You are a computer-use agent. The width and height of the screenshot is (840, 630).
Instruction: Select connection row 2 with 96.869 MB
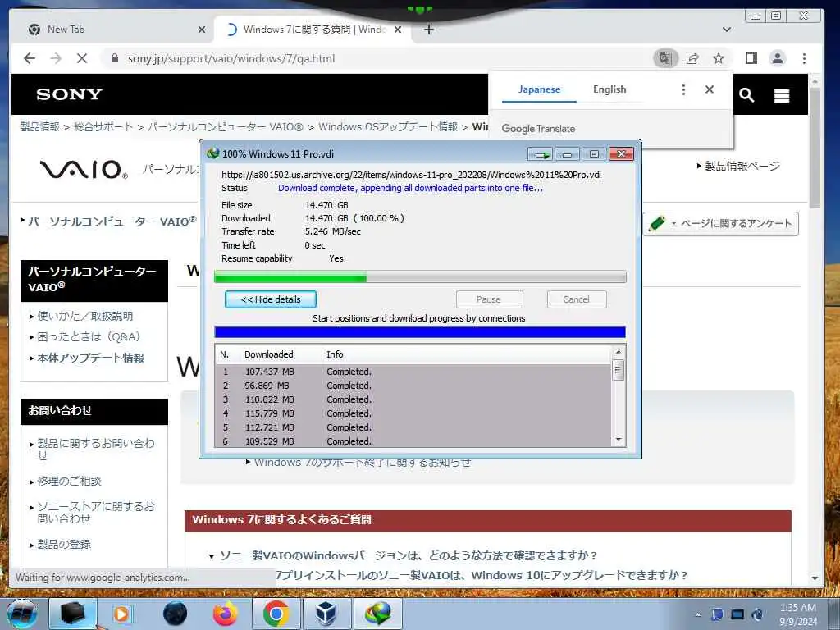[413, 386]
